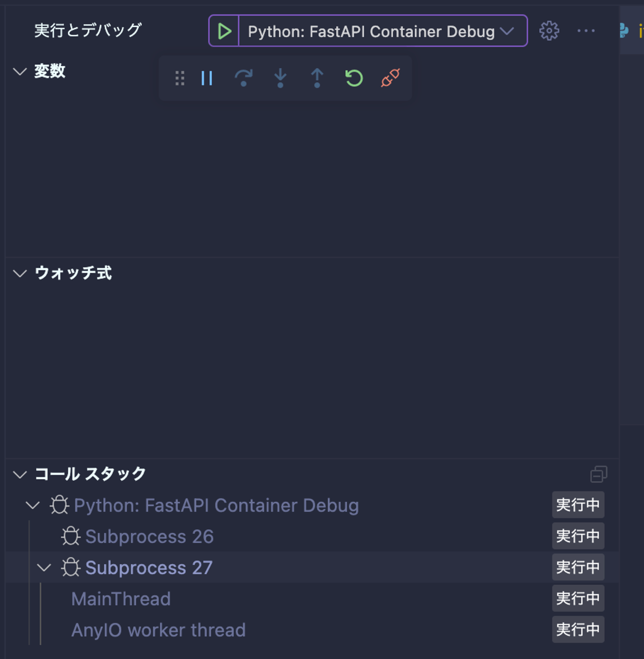The width and height of the screenshot is (644, 659).
Task: Collapse the 変数 section
Action: click(x=20, y=72)
